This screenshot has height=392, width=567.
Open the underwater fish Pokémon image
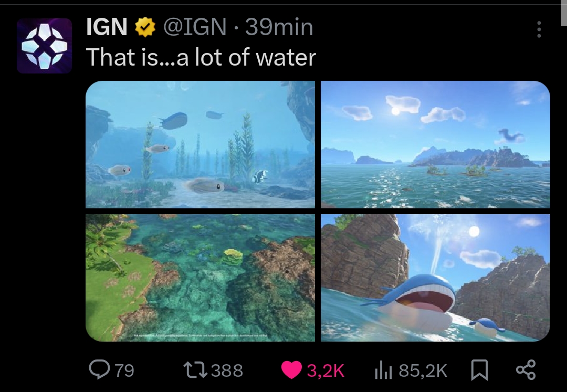(200, 144)
